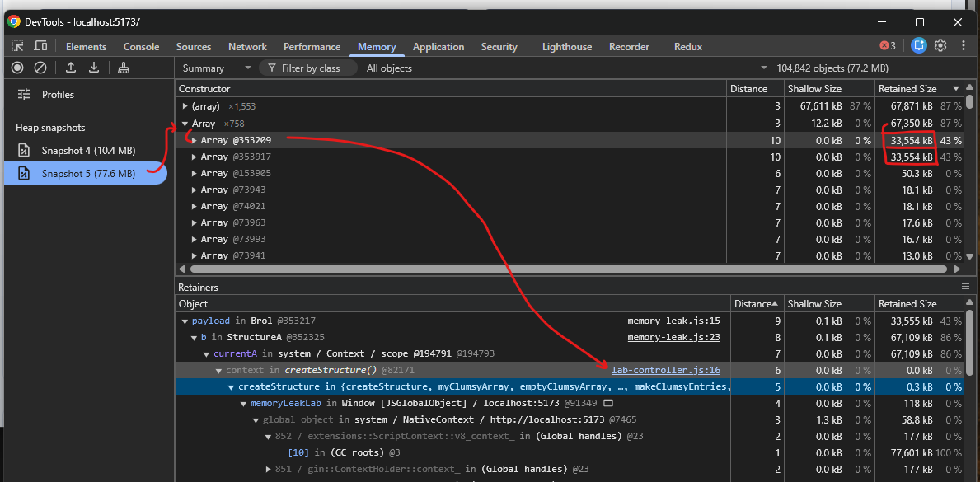Open the Lighthouse tab
Viewport: 980px width, 482px height.
[x=567, y=47]
